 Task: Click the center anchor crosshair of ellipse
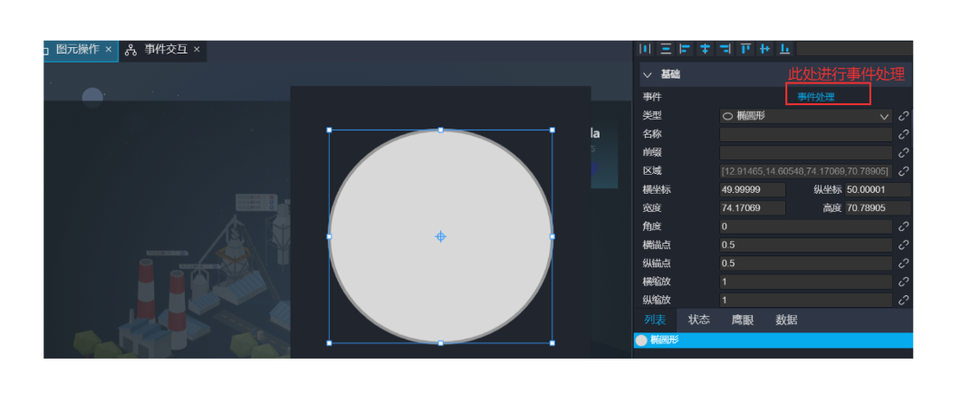[x=440, y=236]
